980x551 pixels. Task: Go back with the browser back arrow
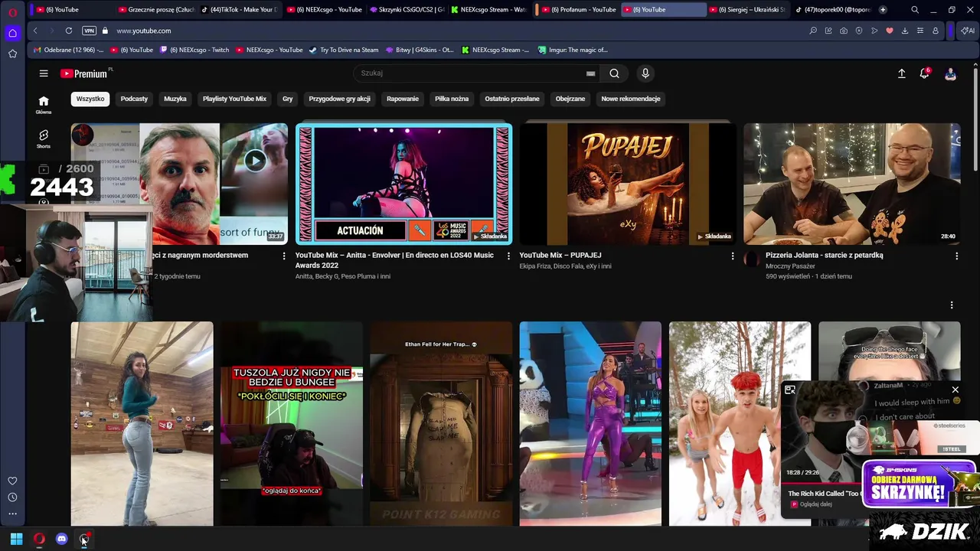35,31
